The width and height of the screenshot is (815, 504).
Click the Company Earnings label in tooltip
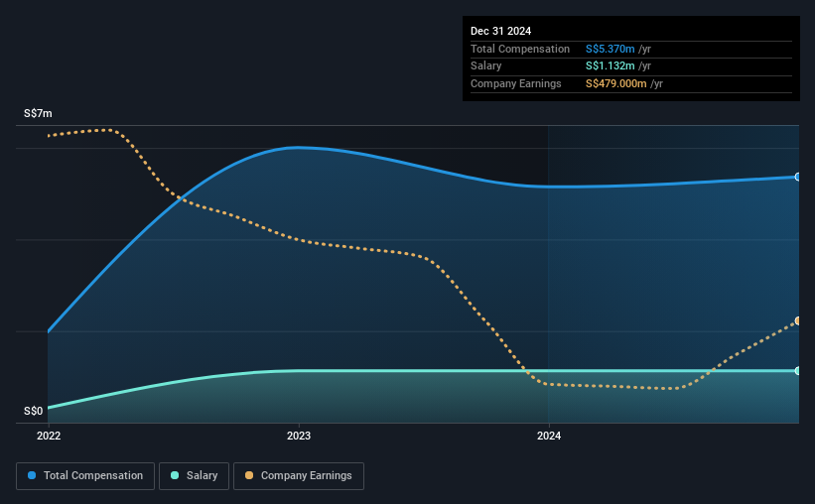515,83
